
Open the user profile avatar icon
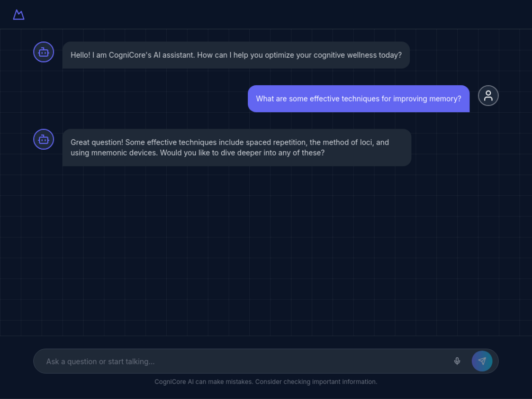click(488, 96)
